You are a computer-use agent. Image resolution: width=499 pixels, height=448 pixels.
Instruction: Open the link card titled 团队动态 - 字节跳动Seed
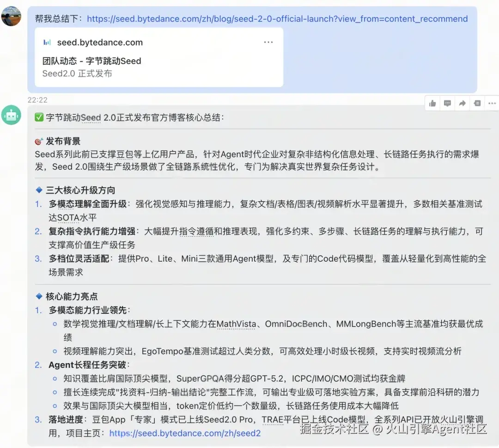click(159, 57)
